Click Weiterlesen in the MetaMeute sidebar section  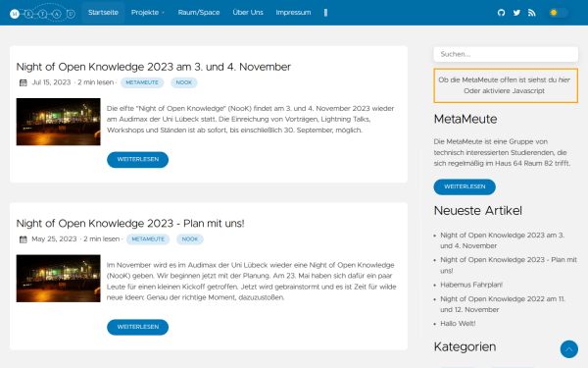click(465, 186)
